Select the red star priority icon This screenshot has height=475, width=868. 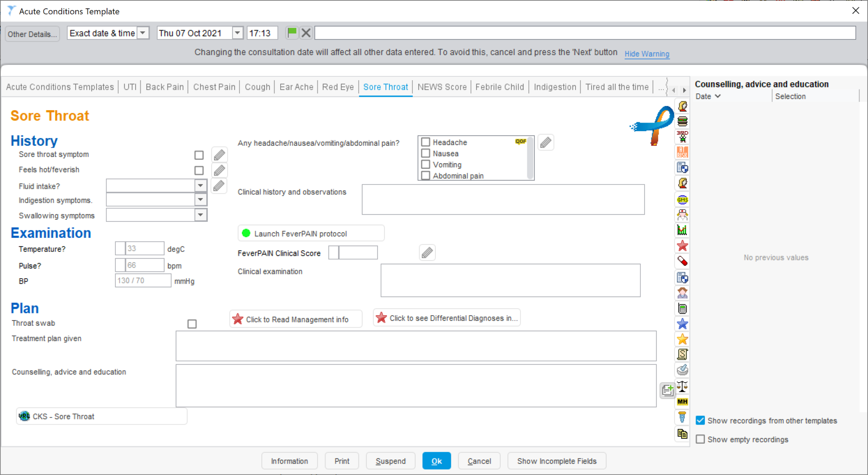pyautogui.click(x=682, y=246)
